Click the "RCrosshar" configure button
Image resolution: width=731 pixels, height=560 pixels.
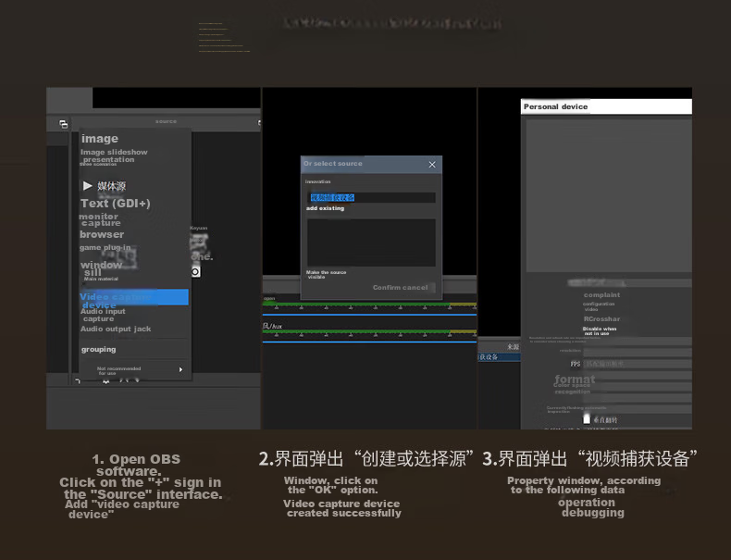pos(601,319)
